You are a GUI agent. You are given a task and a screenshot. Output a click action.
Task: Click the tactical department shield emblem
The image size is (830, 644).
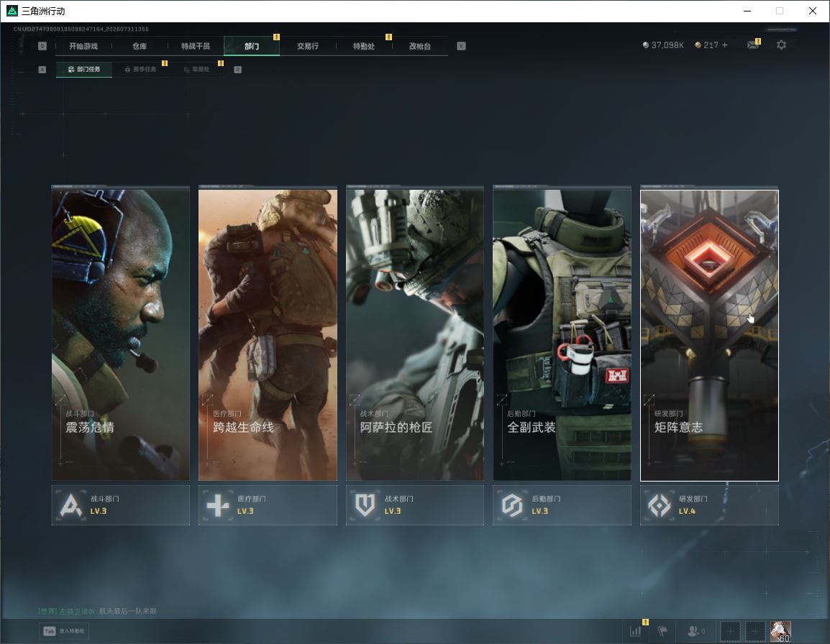pyautogui.click(x=365, y=505)
